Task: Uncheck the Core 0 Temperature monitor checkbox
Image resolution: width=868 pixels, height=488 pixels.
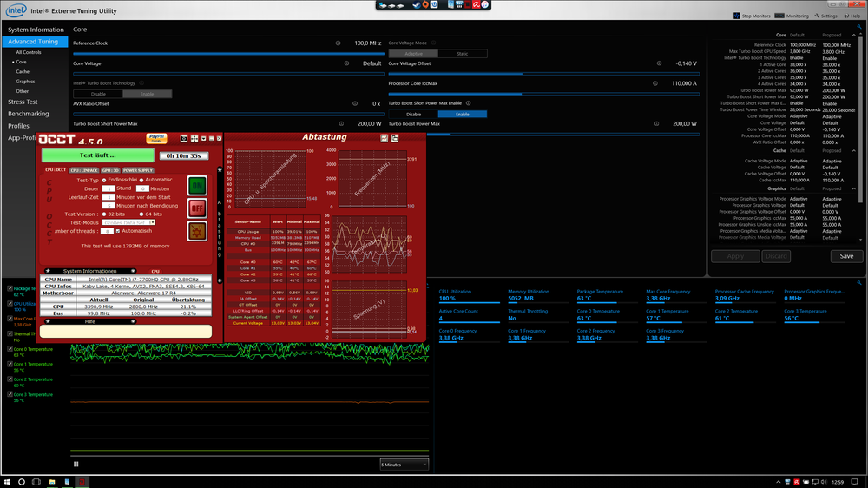Action: point(10,349)
